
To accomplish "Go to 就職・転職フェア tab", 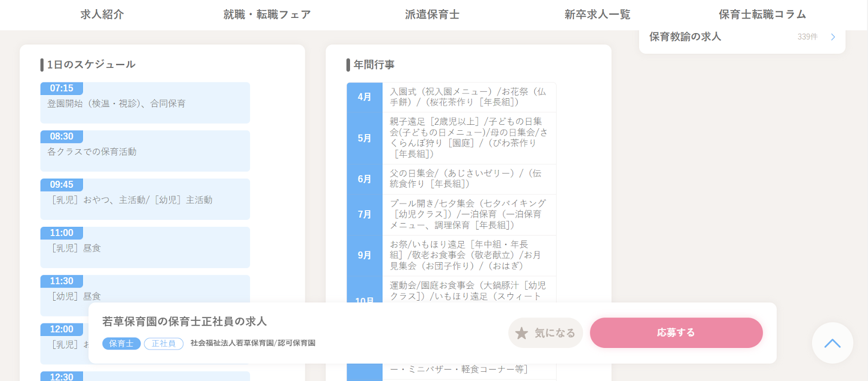I will [x=267, y=15].
